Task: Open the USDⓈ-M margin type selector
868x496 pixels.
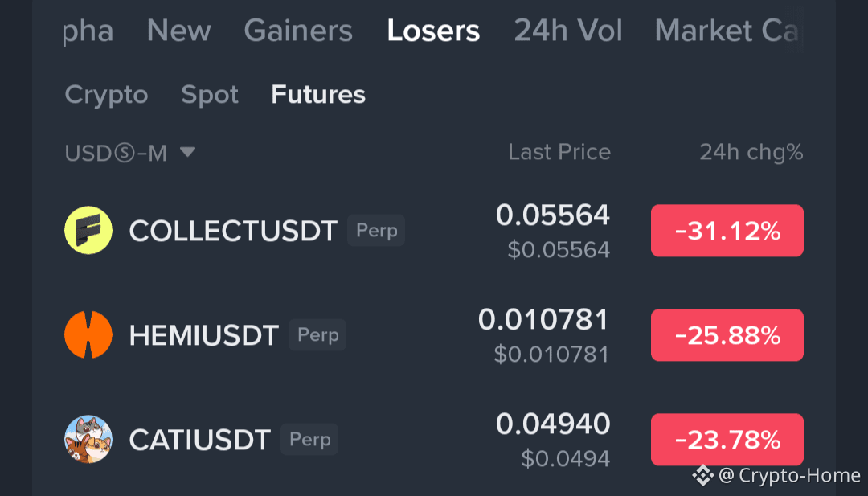Action: pyautogui.click(x=130, y=153)
